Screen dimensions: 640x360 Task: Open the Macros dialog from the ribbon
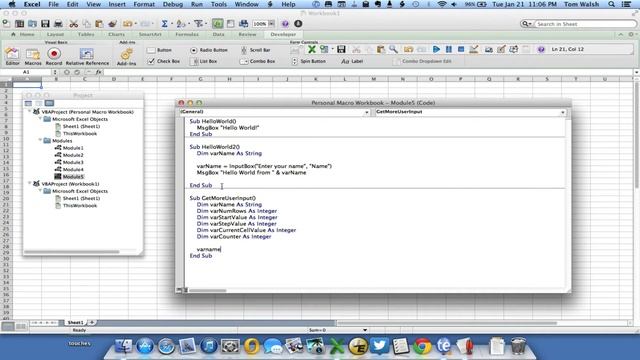pyautogui.click(x=33, y=56)
